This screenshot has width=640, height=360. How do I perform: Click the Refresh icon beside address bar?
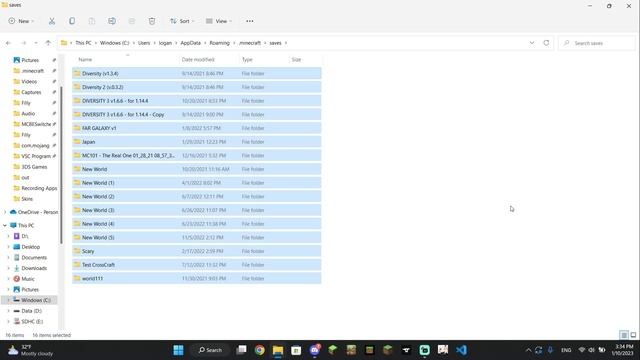coord(546,43)
